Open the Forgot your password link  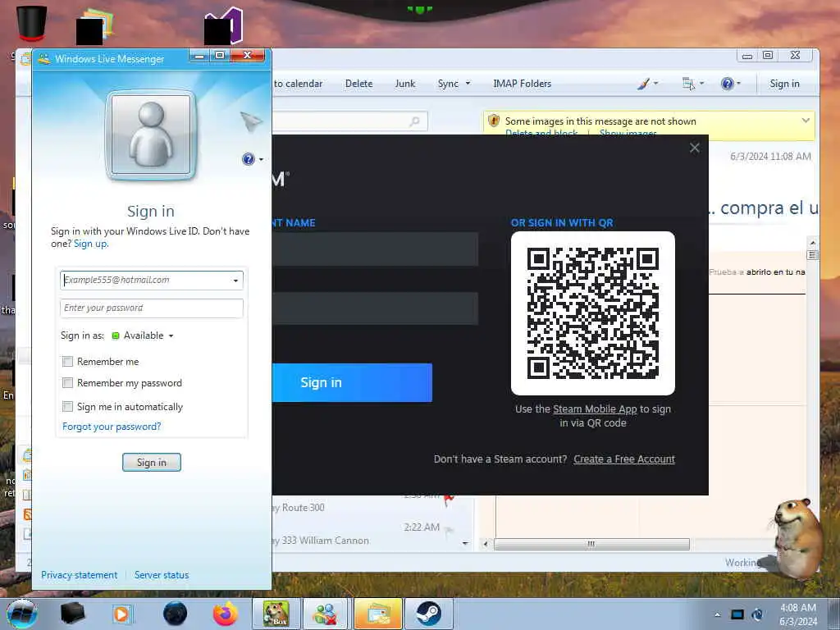[112, 427]
